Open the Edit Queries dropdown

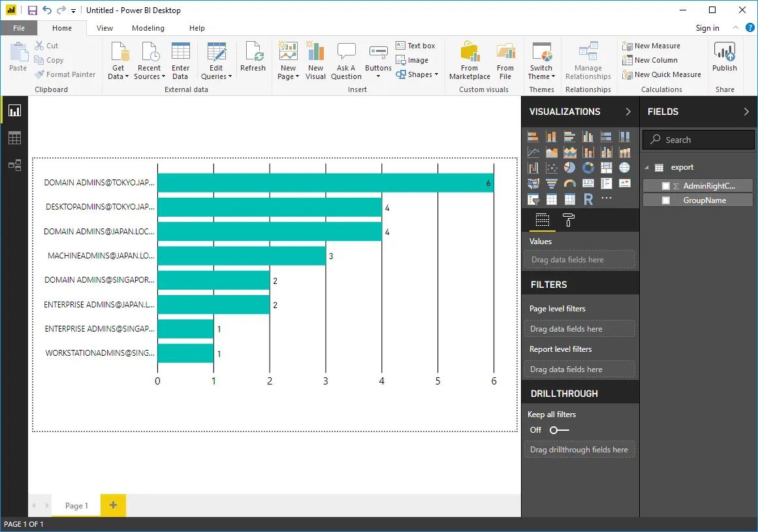216,61
